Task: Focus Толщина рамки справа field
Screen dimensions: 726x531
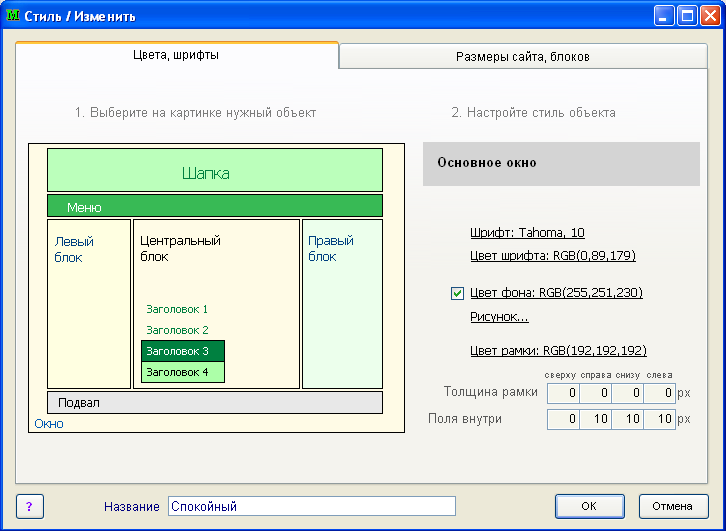Action: [595, 393]
